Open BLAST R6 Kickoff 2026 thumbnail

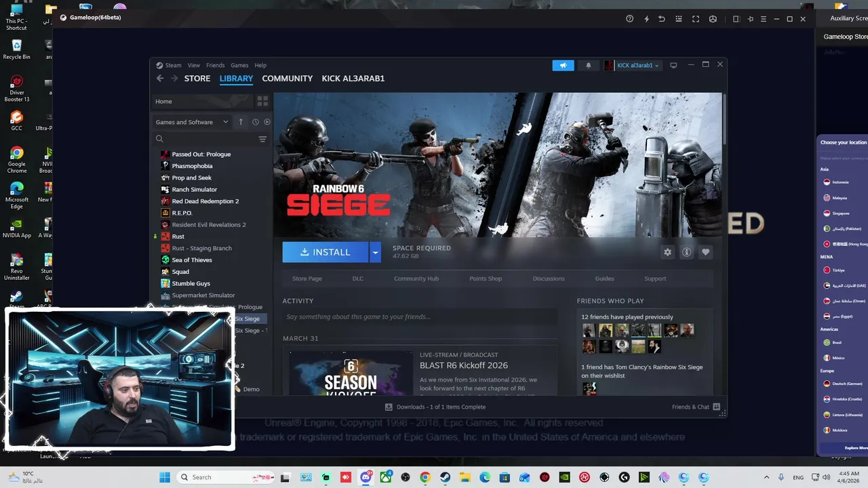350,373
